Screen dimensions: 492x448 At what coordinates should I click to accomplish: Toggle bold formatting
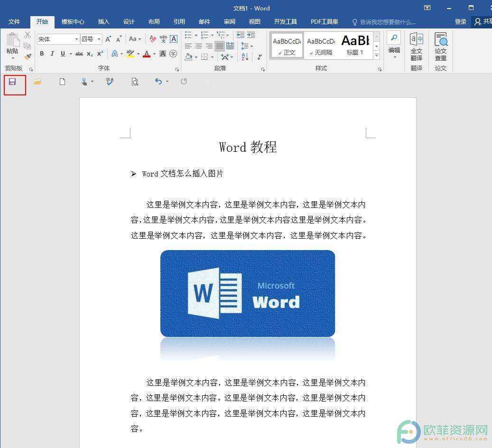(42, 54)
